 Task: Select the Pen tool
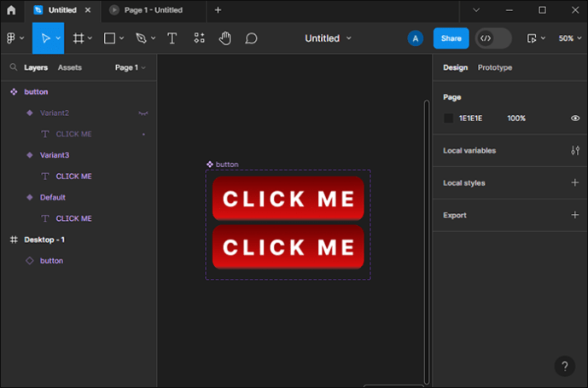pos(141,38)
